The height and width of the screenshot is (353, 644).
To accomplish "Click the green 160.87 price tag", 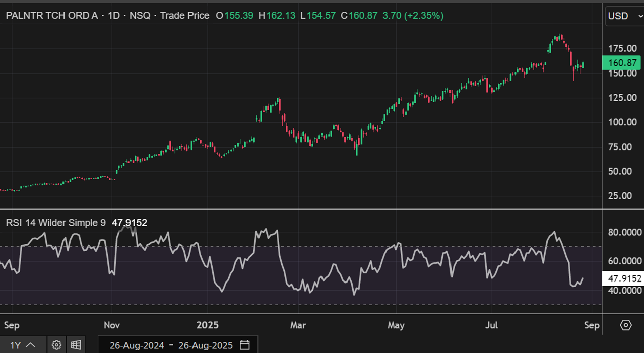I will coord(622,63).
